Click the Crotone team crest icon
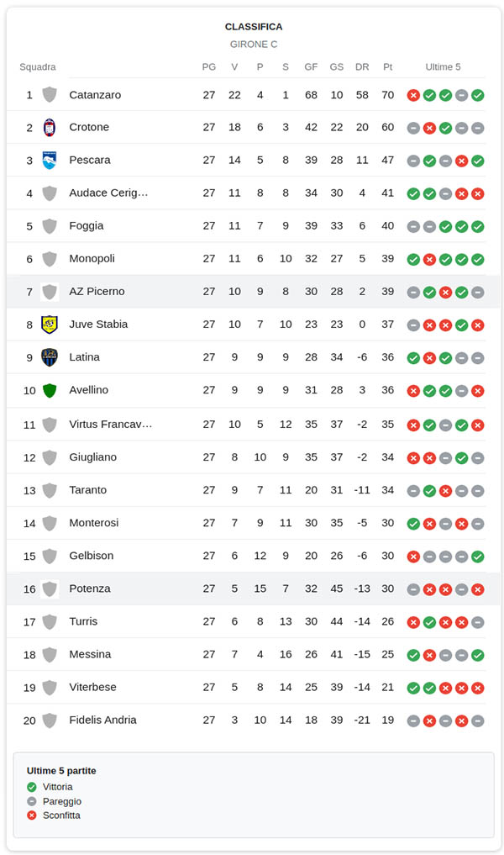Image resolution: width=504 pixels, height=855 pixels. tap(50, 128)
